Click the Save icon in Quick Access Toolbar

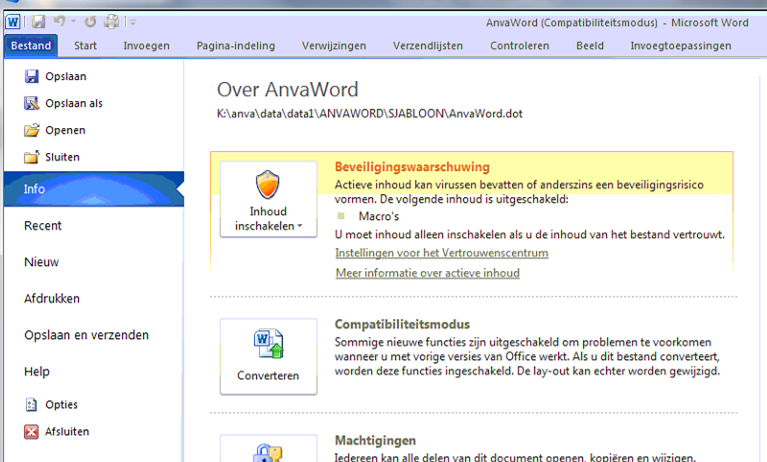point(38,22)
